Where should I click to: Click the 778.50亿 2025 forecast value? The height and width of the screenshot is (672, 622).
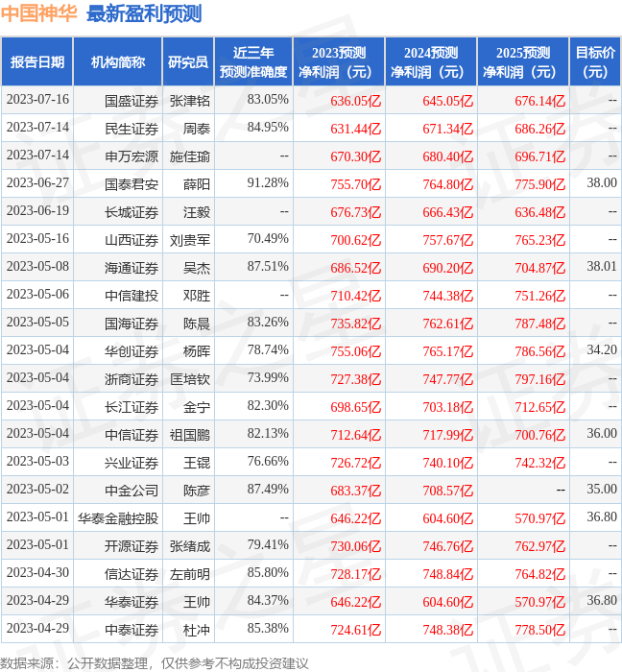(540, 630)
